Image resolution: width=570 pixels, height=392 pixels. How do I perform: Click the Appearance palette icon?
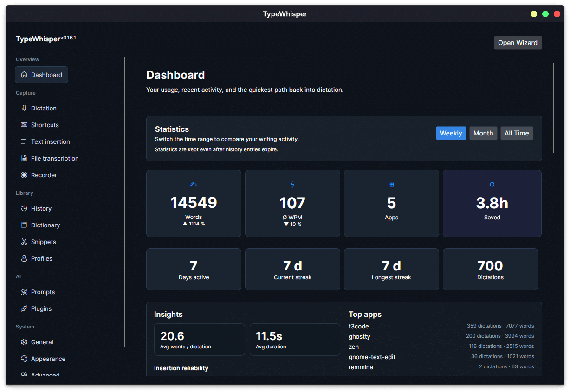pyautogui.click(x=24, y=359)
